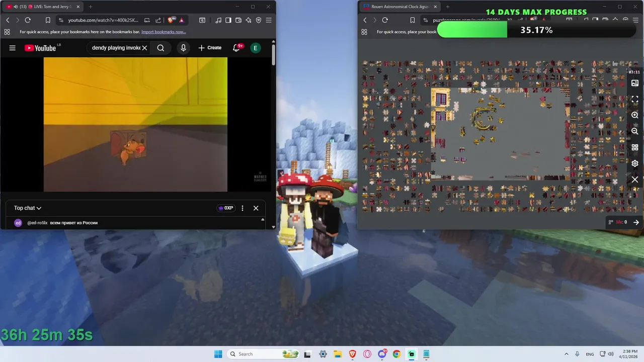The width and height of the screenshot is (644, 362).
Task: Open apps grid on YouTube window bookmarks bar
Action: (7, 32)
